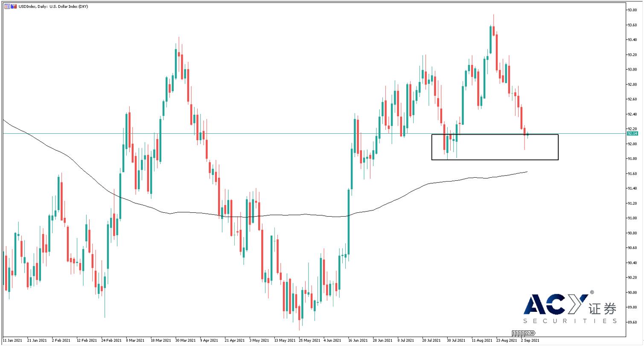Click the 22:30 economic calendar event marker
Viewport: 644px width, 346px height.
pos(529,333)
